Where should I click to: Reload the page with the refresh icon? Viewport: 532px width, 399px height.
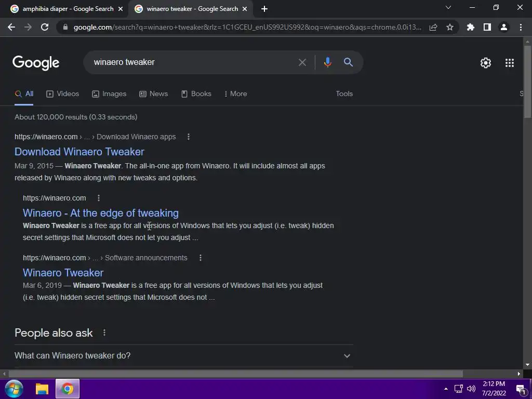[45, 27]
